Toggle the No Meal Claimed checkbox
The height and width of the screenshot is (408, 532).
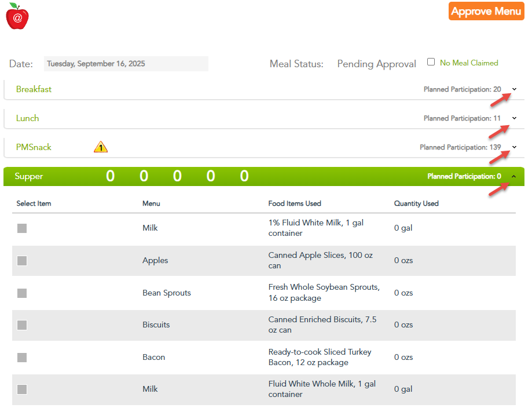click(431, 62)
